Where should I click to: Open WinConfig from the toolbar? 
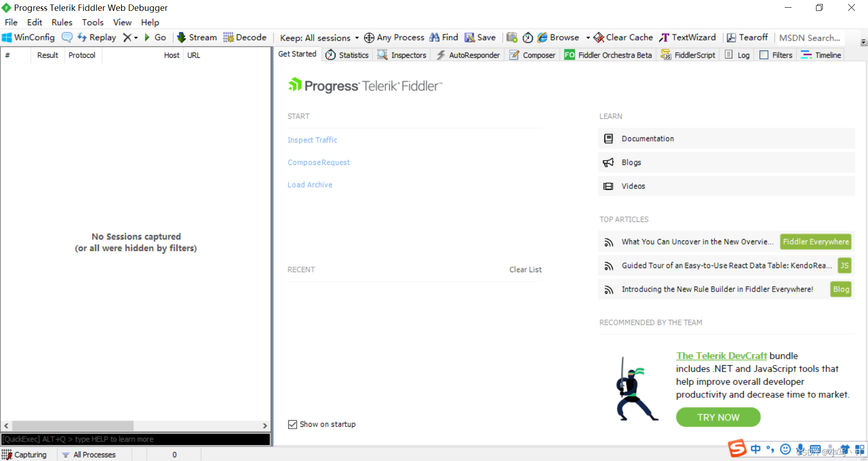click(28, 38)
